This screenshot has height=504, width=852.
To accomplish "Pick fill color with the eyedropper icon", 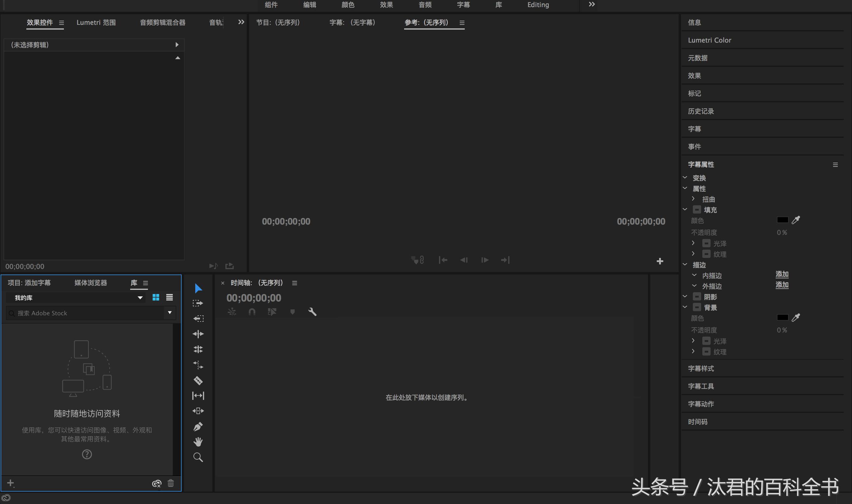I will coord(796,220).
